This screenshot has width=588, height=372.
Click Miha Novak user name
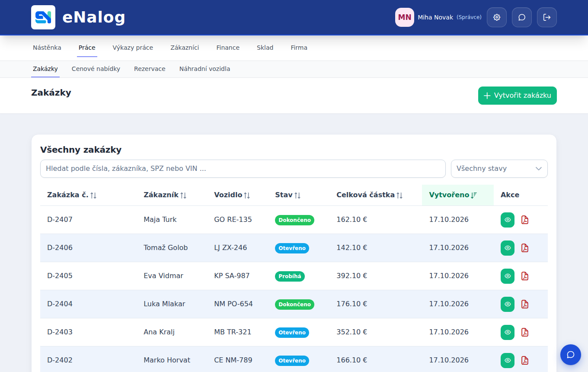click(x=435, y=17)
